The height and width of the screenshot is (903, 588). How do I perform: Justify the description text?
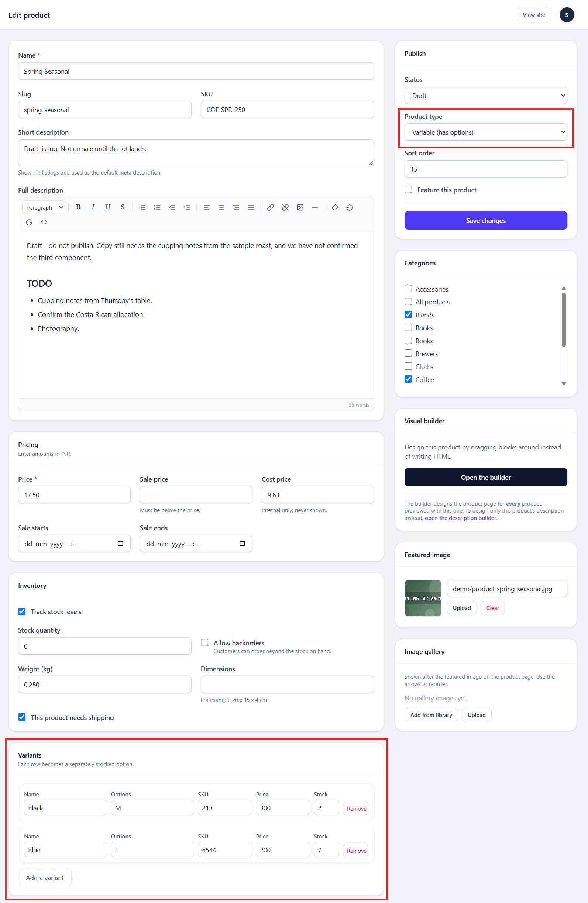251,207
